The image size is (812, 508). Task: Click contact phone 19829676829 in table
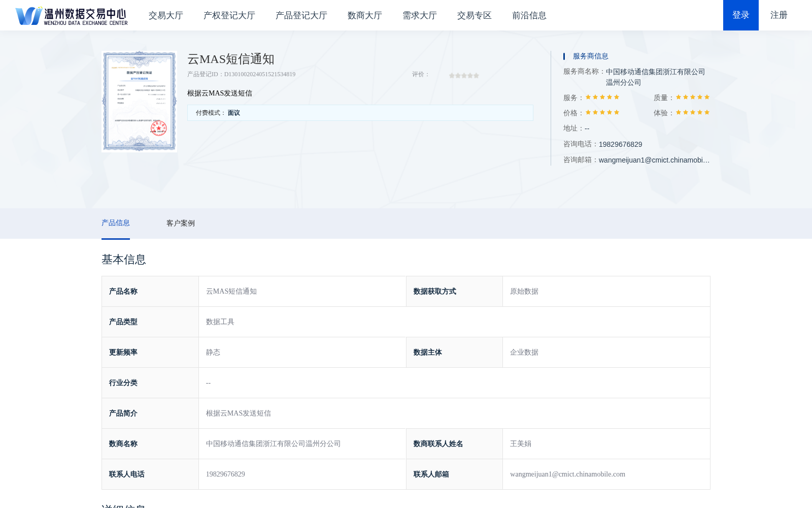coord(225,474)
